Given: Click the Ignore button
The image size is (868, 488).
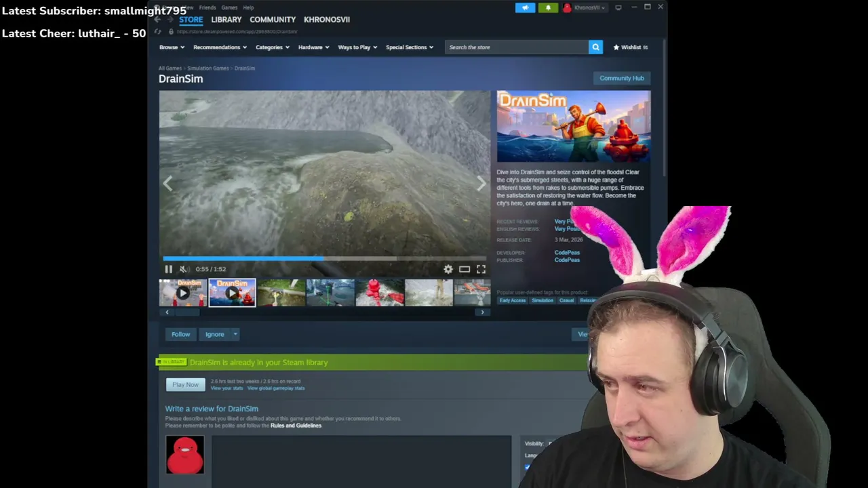Looking at the screenshot, I should pos(214,334).
